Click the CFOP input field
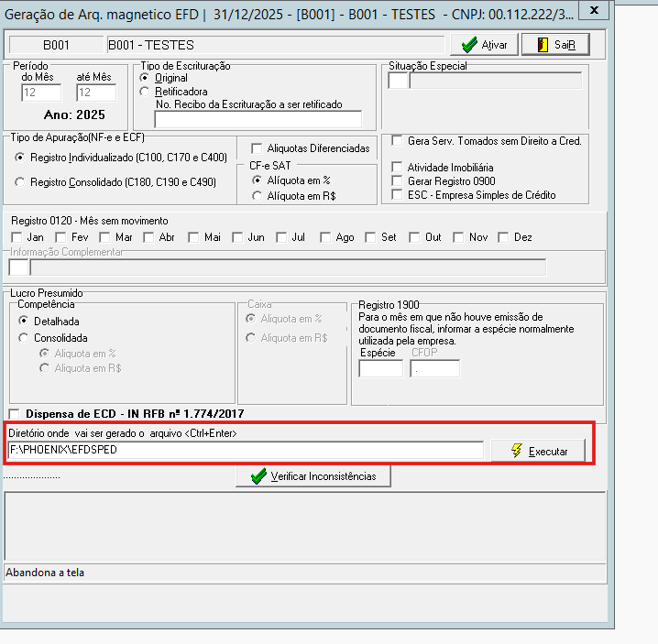This screenshot has width=658, height=644. point(434,368)
